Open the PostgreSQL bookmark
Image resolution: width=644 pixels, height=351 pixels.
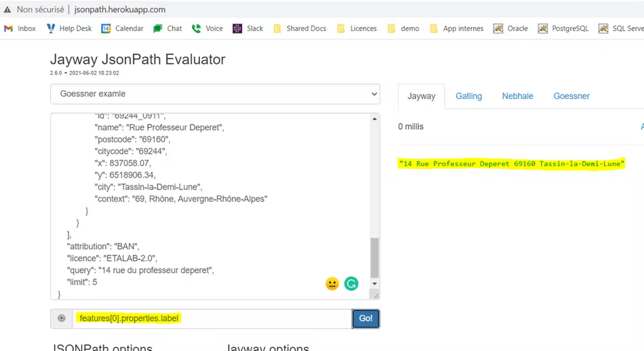(563, 29)
